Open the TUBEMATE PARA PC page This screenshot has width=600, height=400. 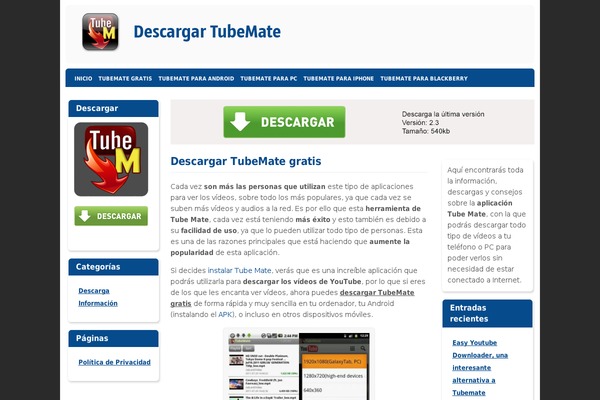point(269,78)
